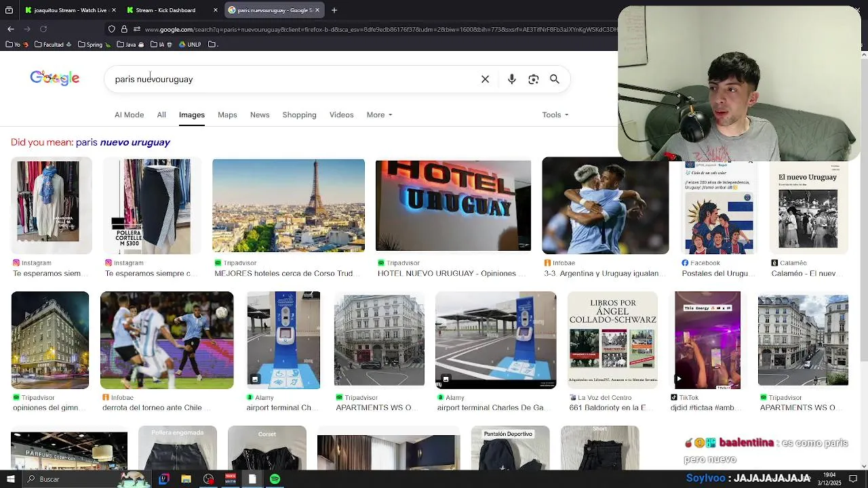
Task: Select the Shopping tab
Action: tap(299, 115)
